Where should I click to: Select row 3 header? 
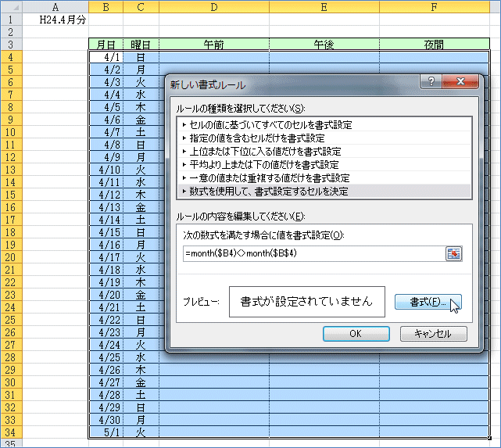point(11,45)
